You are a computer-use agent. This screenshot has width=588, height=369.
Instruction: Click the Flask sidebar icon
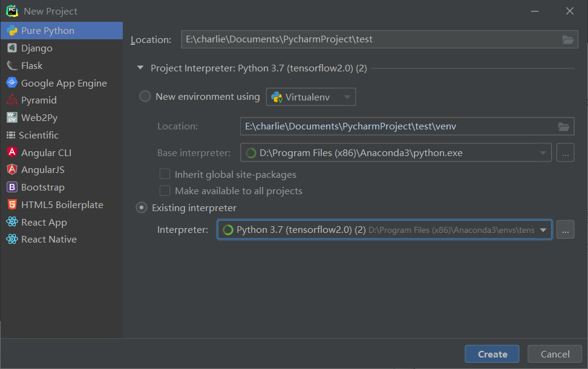(x=10, y=65)
